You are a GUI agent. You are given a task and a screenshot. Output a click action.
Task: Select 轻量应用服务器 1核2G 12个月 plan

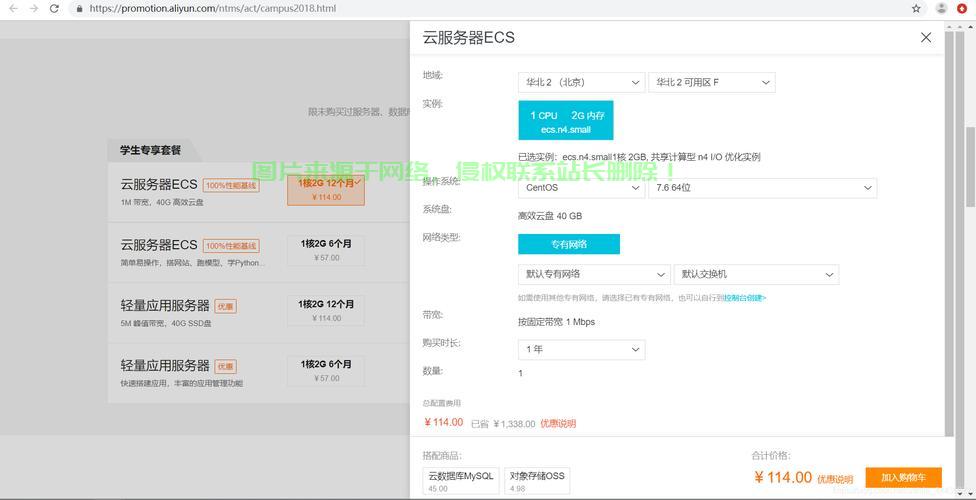(x=326, y=310)
